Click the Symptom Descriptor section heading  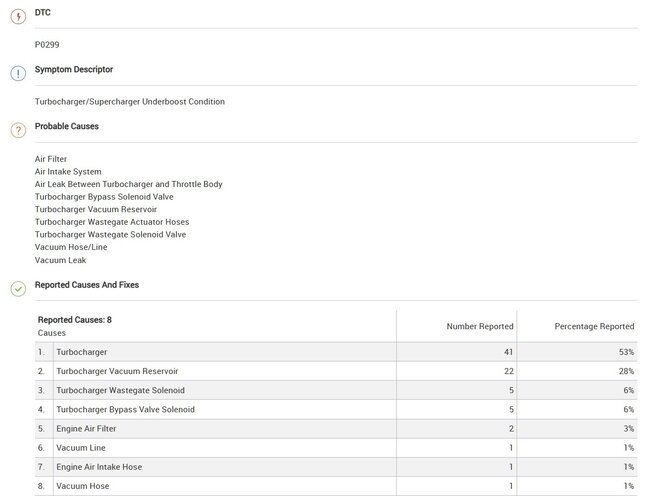(73, 70)
